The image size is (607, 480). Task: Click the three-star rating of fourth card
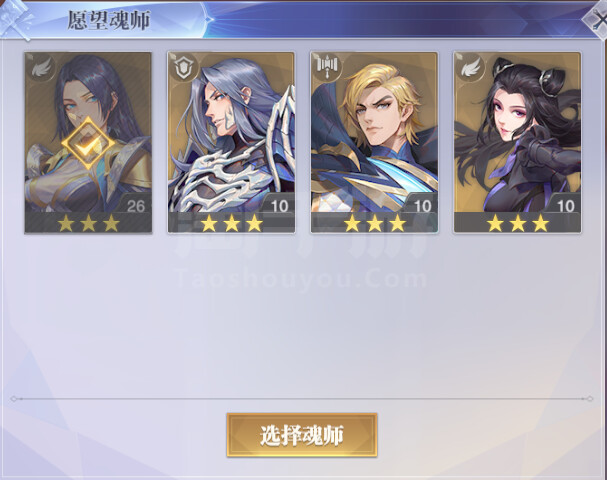coord(518,223)
